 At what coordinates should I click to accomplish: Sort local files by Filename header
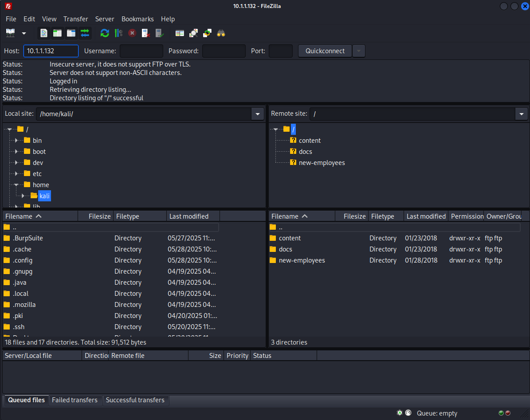point(40,216)
